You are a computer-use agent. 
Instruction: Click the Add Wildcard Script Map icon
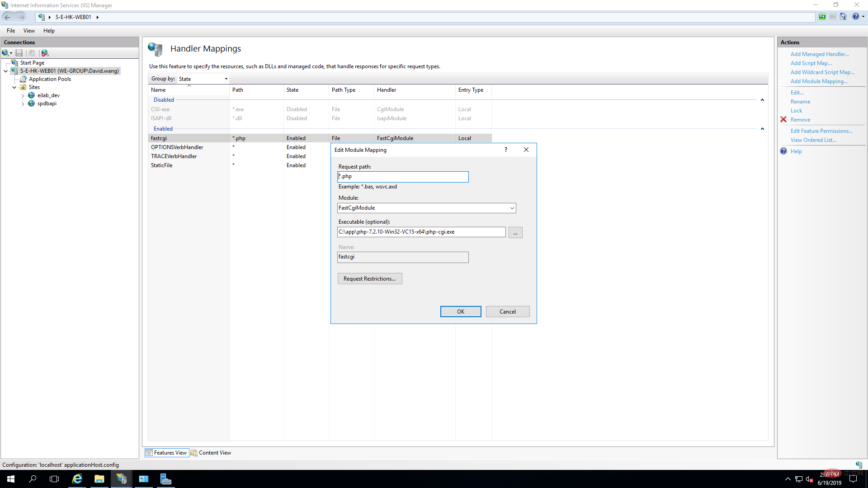[x=821, y=71]
